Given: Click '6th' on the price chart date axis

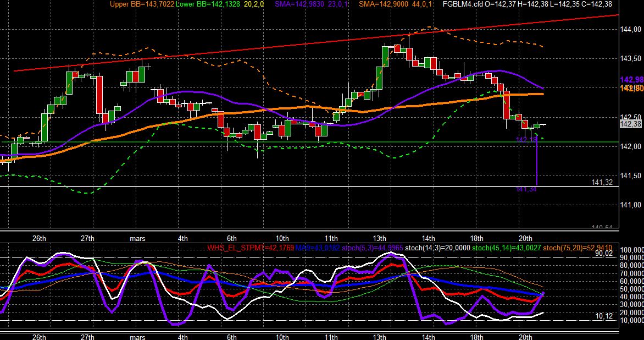Looking at the screenshot, I should (232, 238).
